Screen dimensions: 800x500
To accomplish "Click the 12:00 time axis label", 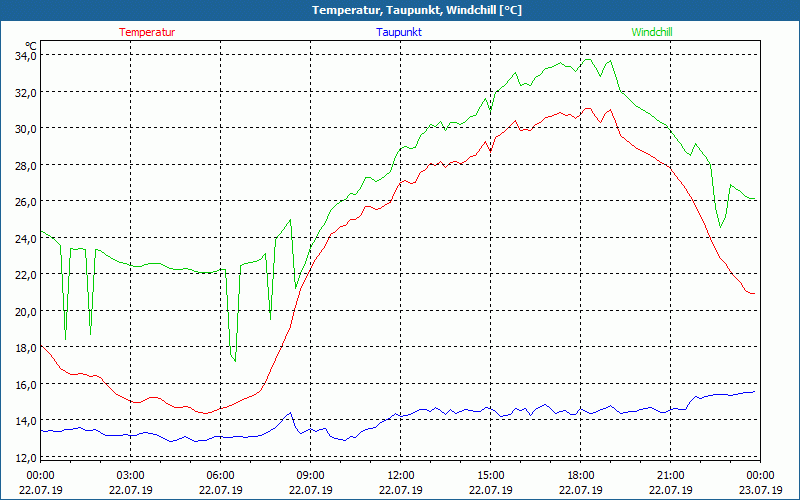I will click(x=401, y=476).
